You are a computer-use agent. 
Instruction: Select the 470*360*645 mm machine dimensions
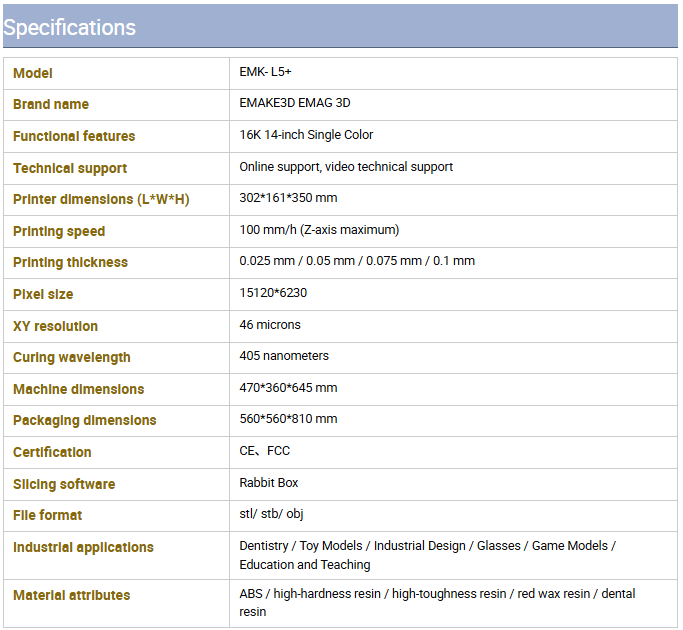[x=288, y=388]
